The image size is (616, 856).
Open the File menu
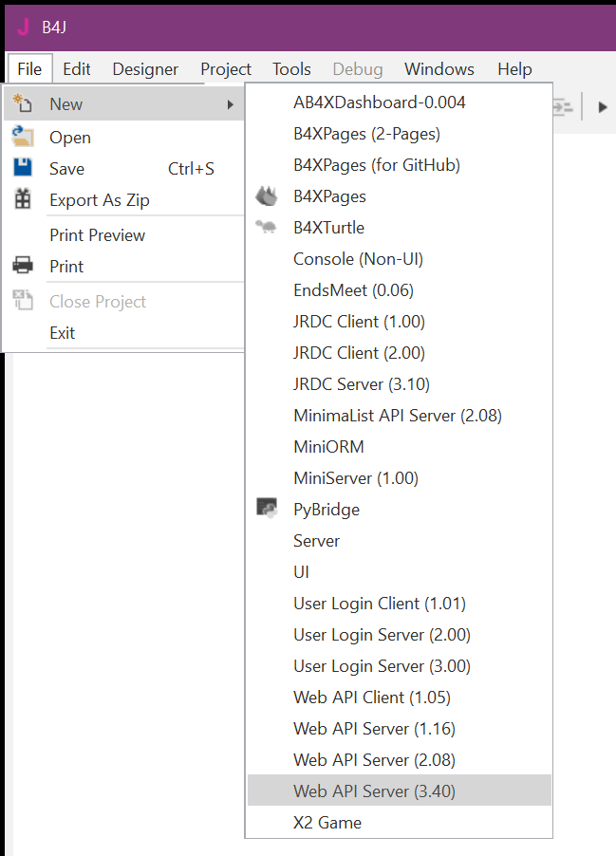tap(29, 68)
